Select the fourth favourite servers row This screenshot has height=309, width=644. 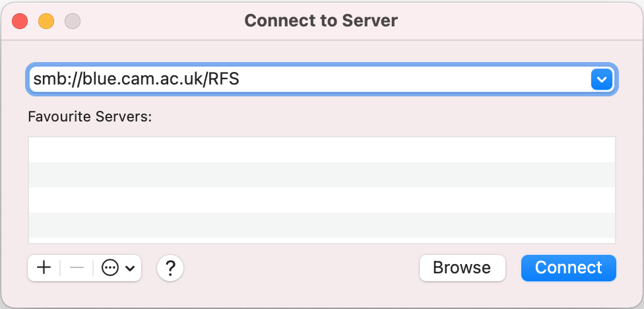(x=322, y=225)
